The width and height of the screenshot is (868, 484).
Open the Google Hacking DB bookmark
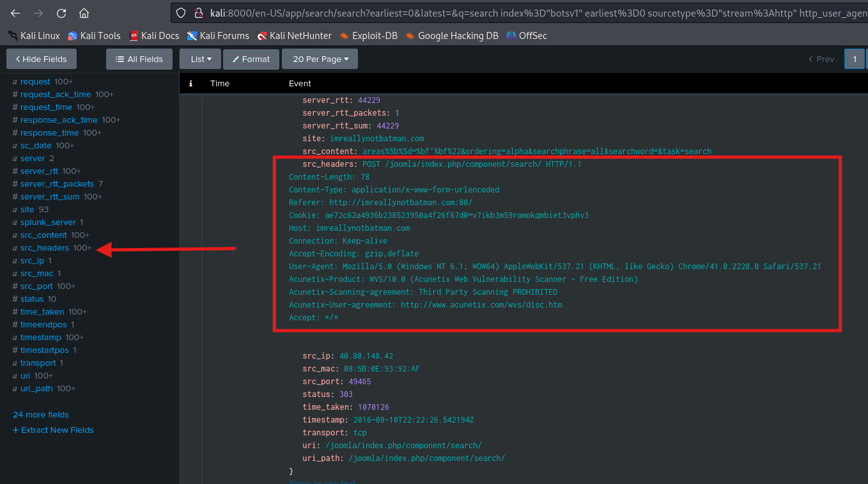coord(451,36)
